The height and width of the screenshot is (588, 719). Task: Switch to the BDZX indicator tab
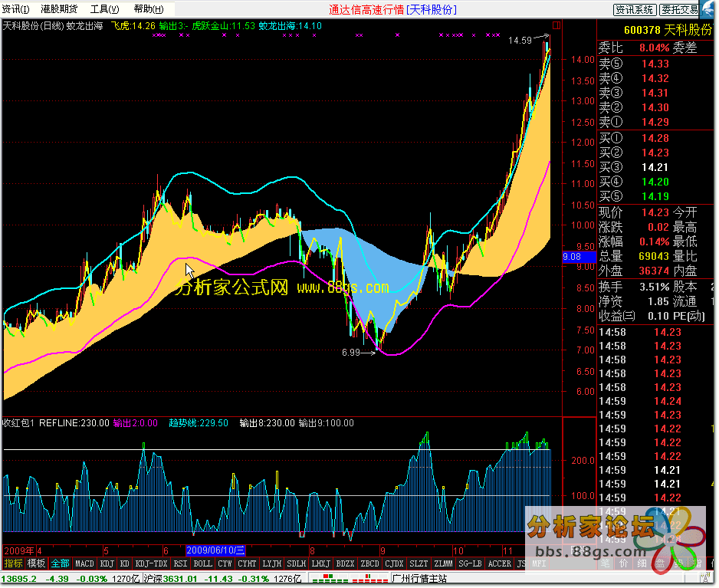pyautogui.click(x=345, y=563)
